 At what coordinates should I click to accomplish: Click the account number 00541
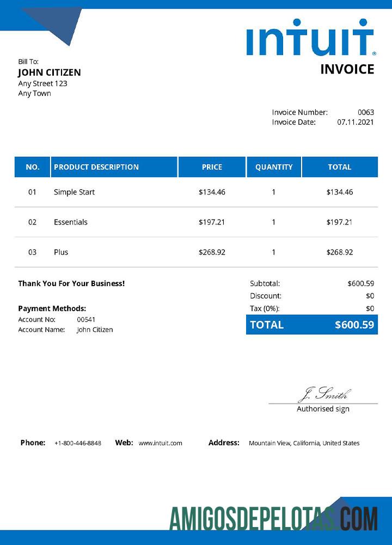(x=86, y=319)
